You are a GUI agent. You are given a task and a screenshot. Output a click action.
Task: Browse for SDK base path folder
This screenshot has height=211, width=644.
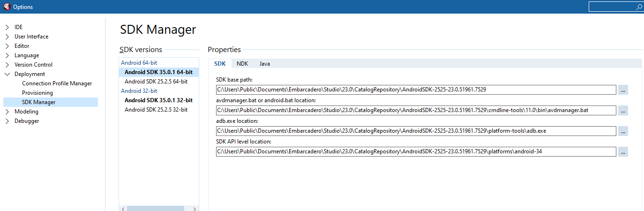(x=623, y=90)
